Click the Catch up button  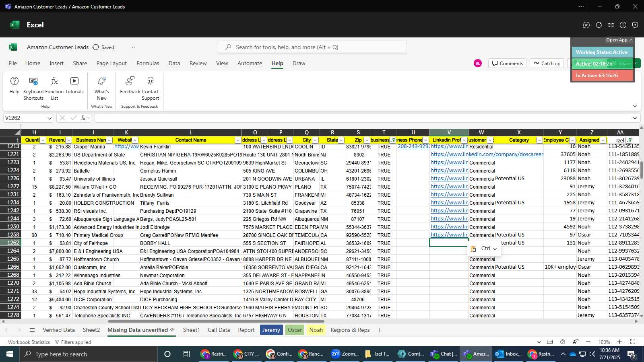[x=547, y=63]
